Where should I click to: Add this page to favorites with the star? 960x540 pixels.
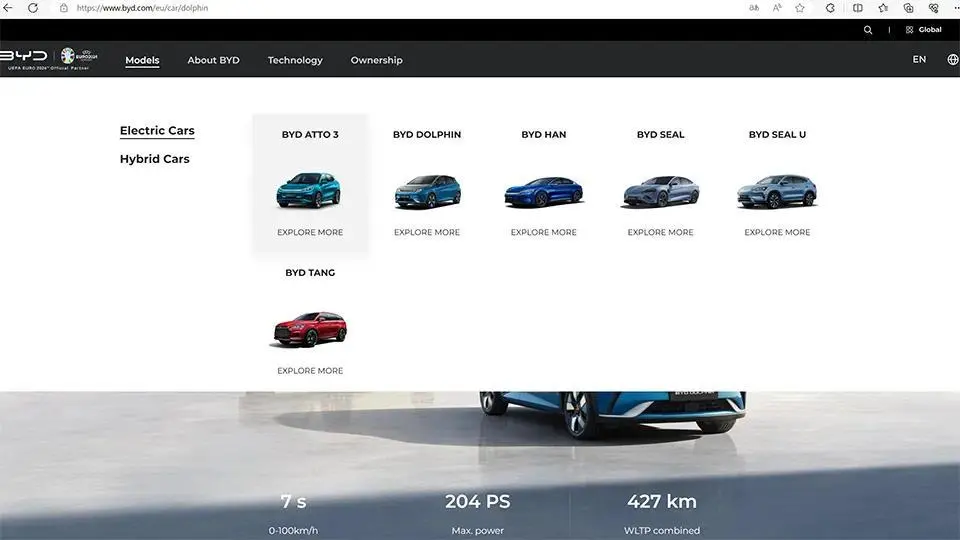[x=800, y=8]
